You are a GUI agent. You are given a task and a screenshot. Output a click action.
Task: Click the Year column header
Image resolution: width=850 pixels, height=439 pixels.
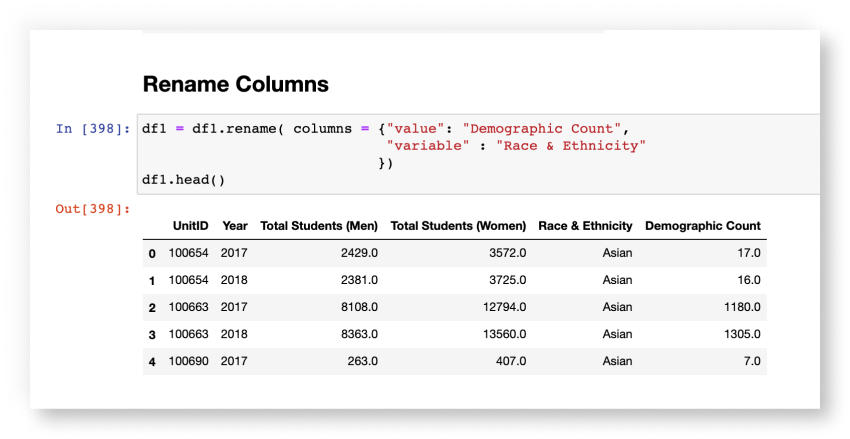coord(235,226)
